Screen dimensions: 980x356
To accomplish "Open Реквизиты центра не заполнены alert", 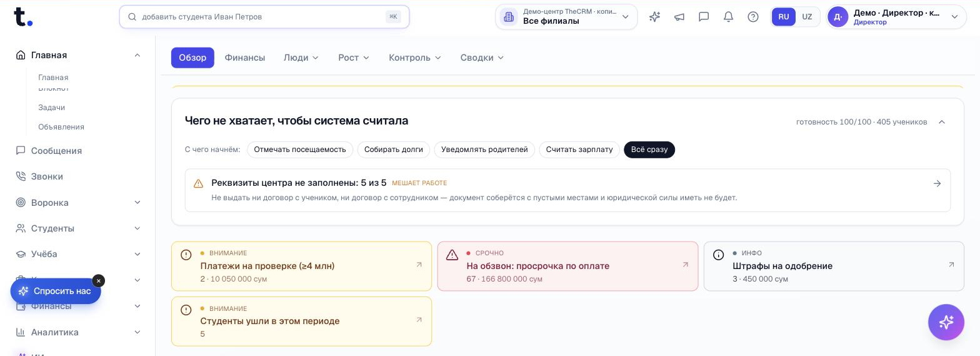I will click(x=567, y=190).
